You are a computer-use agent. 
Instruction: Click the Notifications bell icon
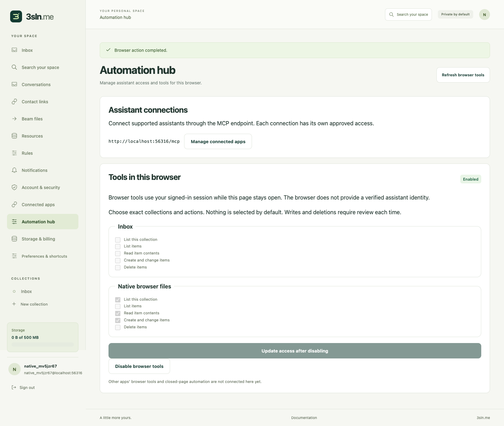click(14, 170)
